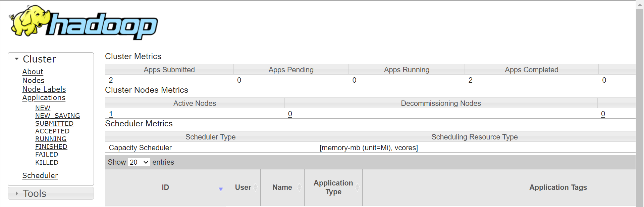
Task: Open the Applications list link
Action: pos(44,98)
